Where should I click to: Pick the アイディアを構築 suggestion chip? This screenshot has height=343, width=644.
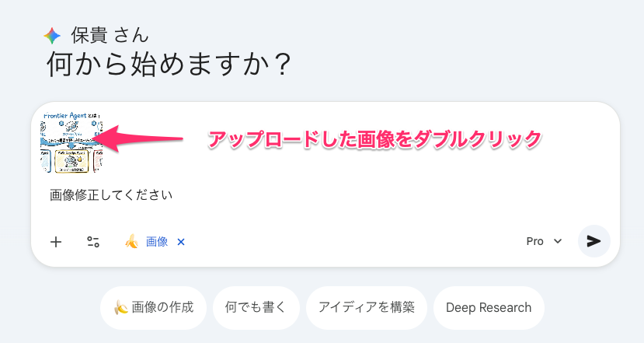click(366, 307)
